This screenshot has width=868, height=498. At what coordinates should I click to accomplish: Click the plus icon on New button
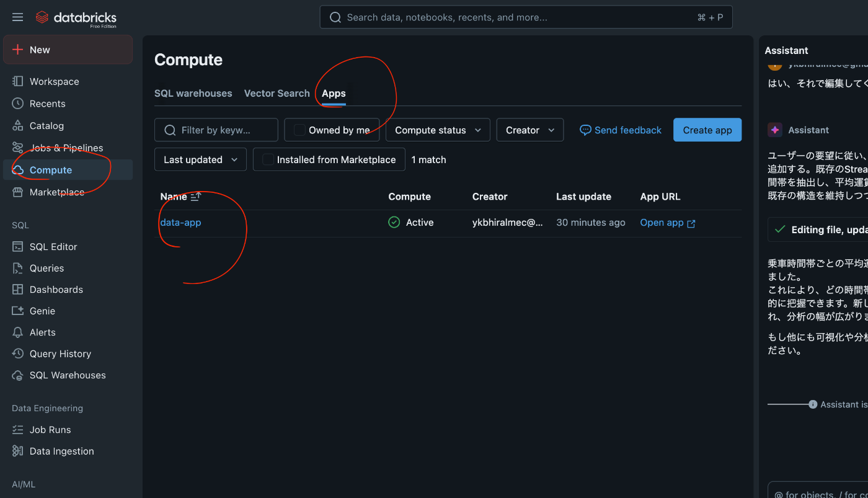18,50
